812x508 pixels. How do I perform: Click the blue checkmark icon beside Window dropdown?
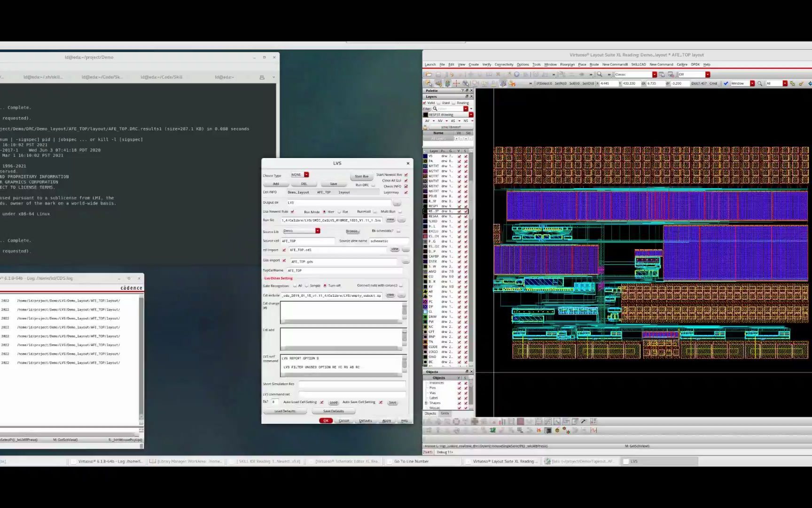(x=726, y=83)
